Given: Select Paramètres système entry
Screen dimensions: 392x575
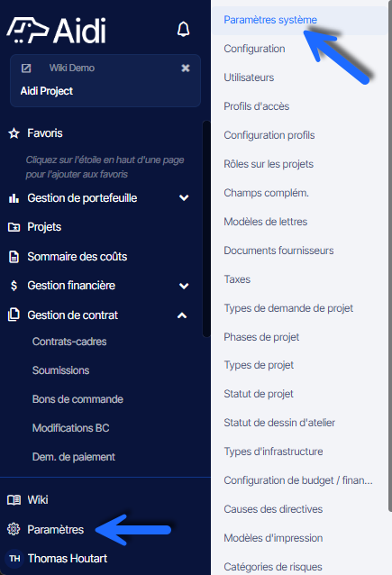Looking at the screenshot, I should point(270,20).
